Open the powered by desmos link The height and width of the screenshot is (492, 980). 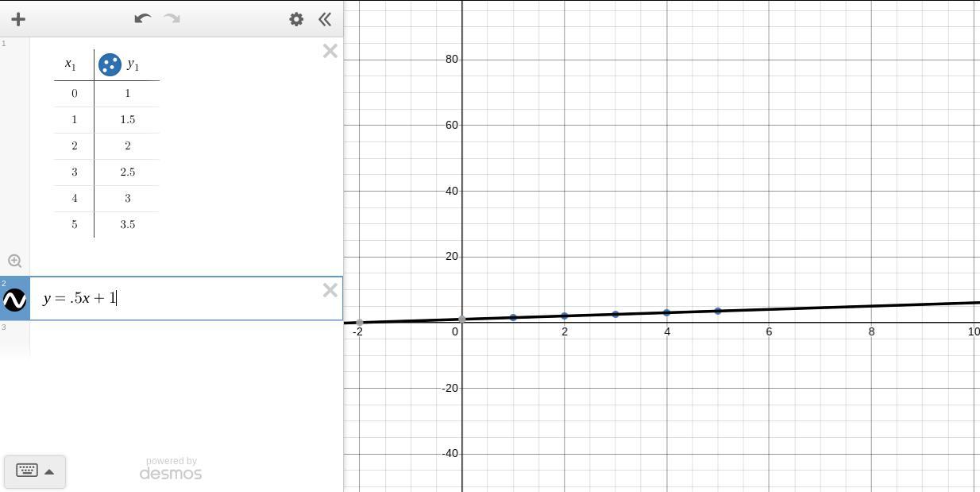(x=171, y=469)
